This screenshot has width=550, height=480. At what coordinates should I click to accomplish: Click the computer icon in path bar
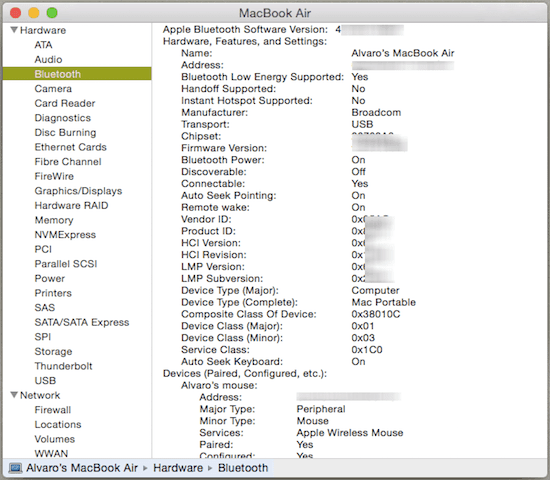click(16, 468)
